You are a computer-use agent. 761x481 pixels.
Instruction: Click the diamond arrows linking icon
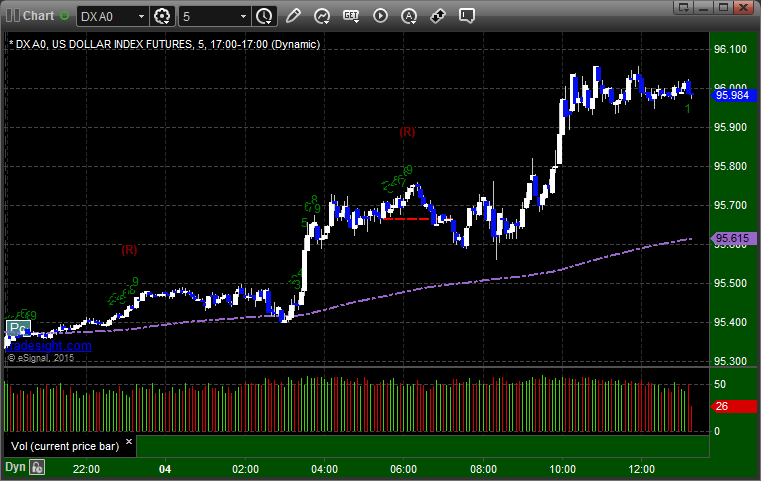click(438, 16)
